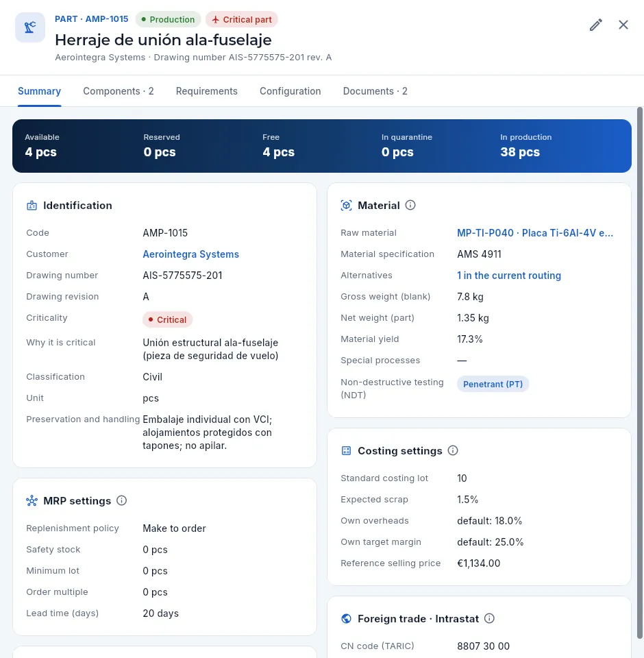644x658 pixels.
Task: Select the Configuration tab
Action: pyautogui.click(x=290, y=91)
